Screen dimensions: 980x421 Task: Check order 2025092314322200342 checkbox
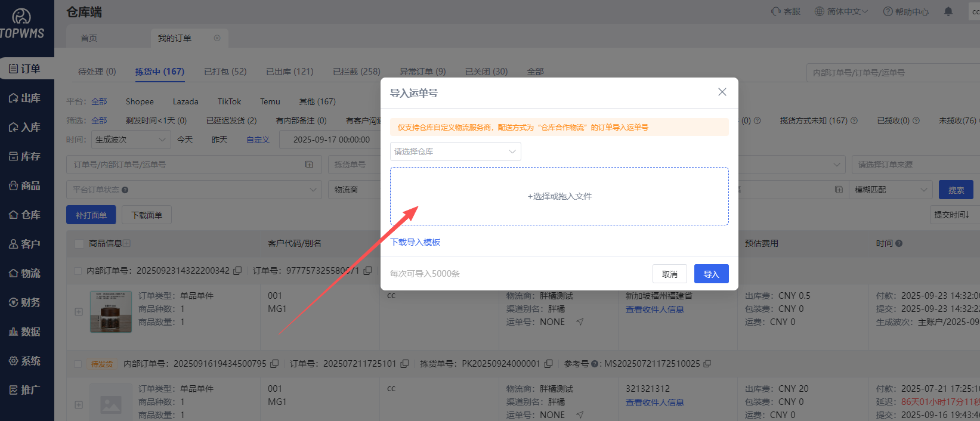point(78,271)
